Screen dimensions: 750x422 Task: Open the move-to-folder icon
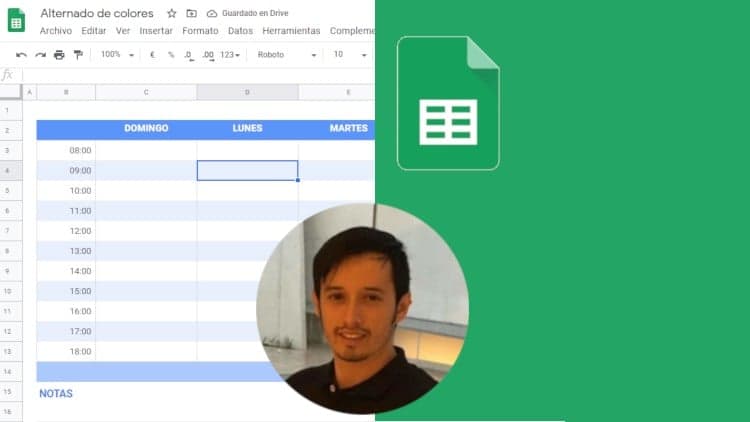click(191, 13)
